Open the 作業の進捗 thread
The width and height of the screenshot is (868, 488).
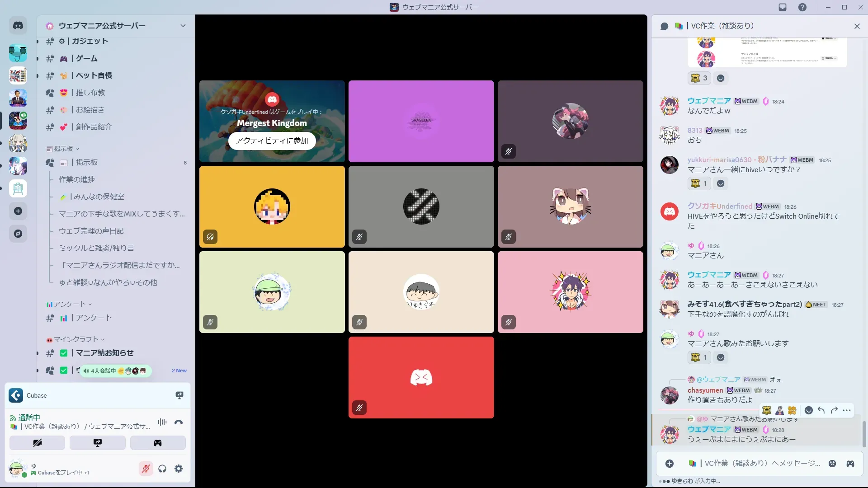tap(77, 179)
